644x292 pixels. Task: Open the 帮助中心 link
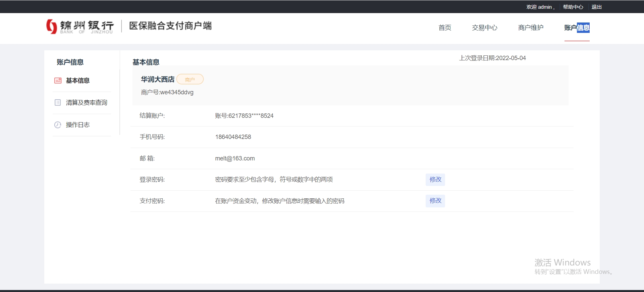(x=573, y=7)
